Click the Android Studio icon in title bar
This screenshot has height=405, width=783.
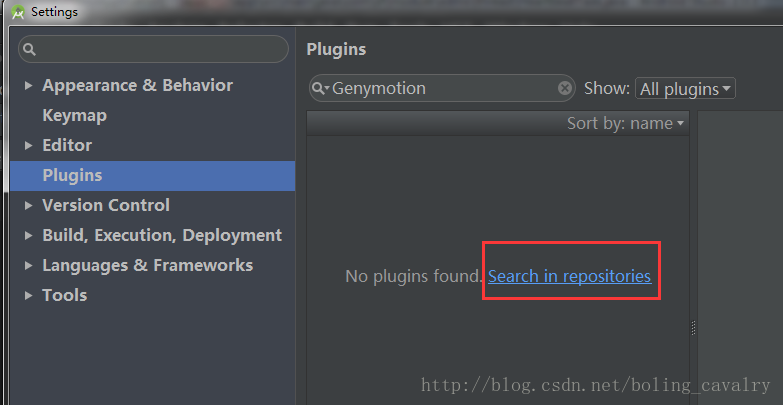[17, 13]
